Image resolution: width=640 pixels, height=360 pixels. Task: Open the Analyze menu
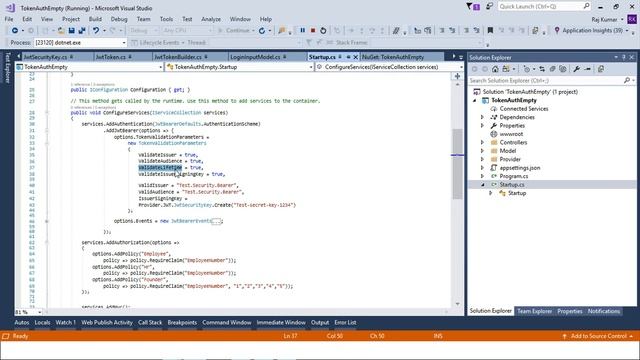pos(211,19)
